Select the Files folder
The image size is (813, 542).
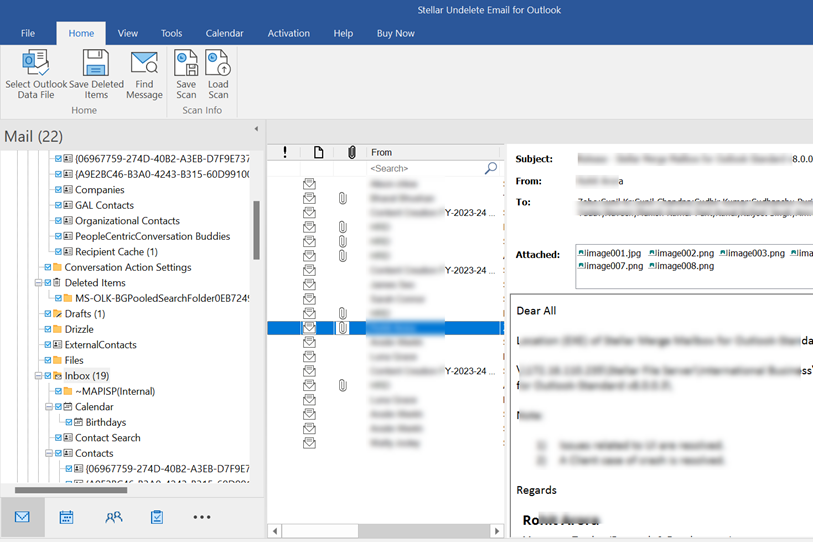click(74, 360)
